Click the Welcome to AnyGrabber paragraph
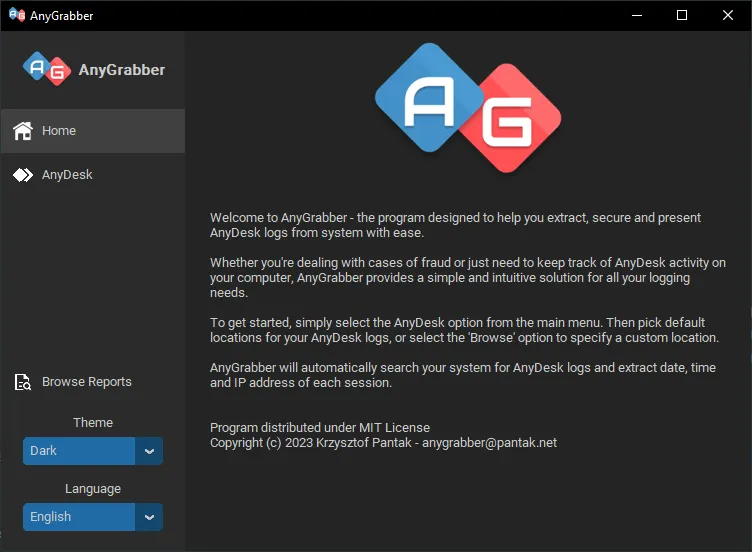The height and width of the screenshot is (552, 752). pos(455,225)
